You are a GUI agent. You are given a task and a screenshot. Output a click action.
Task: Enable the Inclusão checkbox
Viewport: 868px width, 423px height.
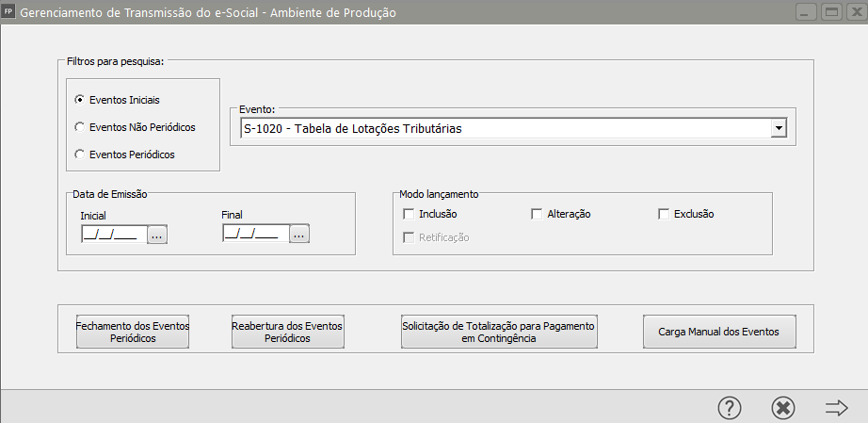[x=409, y=214]
